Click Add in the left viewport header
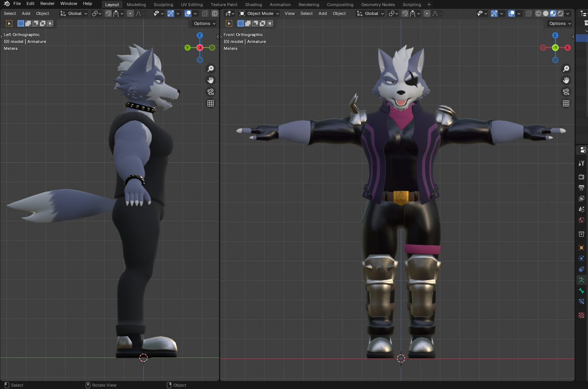This screenshot has height=389, width=588. point(26,13)
